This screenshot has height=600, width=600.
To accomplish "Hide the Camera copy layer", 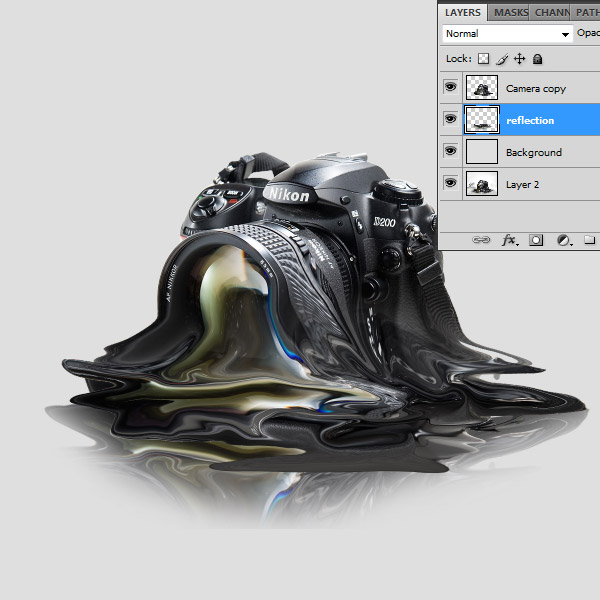I will coord(450,87).
